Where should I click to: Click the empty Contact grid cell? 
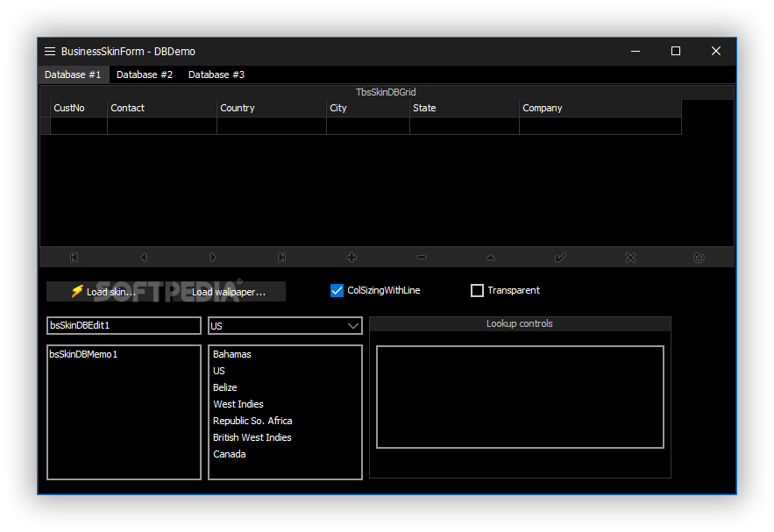pyautogui.click(x=162, y=126)
